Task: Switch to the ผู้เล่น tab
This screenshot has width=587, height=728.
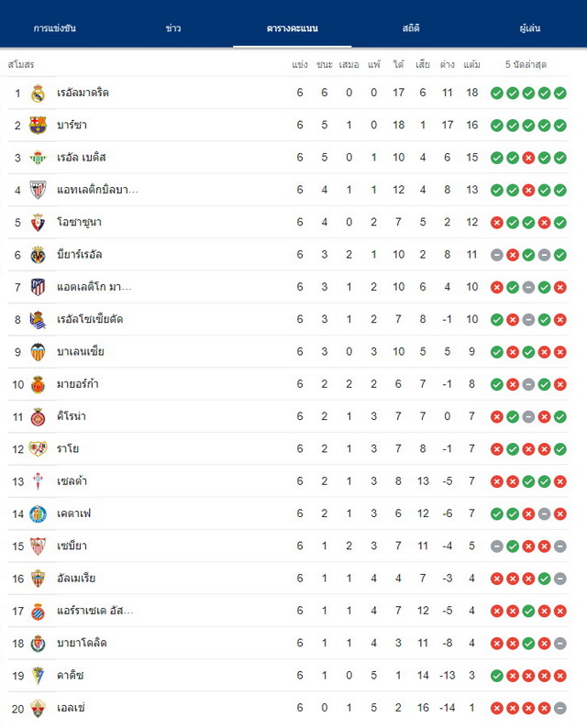Action: coord(530,28)
